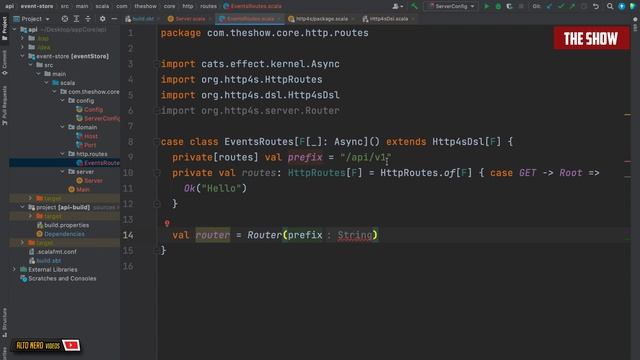Image resolution: width=640 pixels, height=360 pixels.
Task: Collapse the http.routes package node
Action: pos(62,154)
